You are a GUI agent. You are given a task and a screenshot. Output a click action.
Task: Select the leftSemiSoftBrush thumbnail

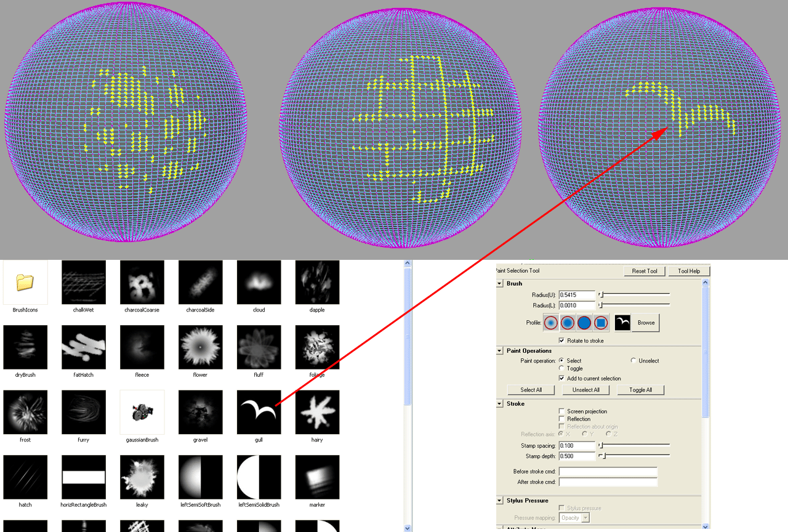pos(201,477)
